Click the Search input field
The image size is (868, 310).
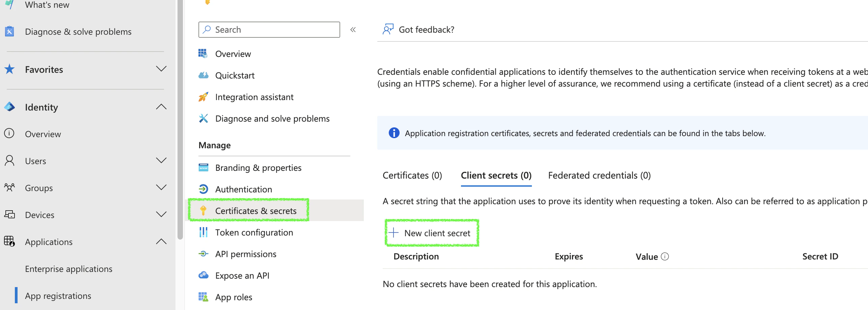273,30
